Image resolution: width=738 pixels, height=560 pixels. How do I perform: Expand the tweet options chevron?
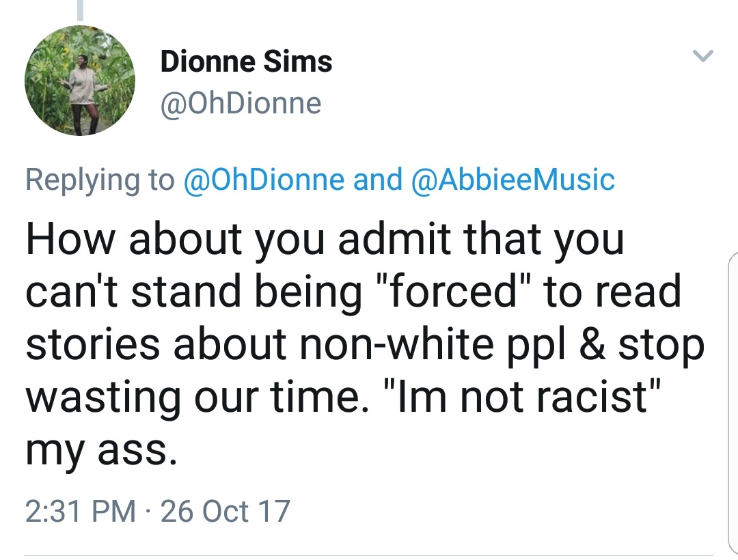pos(703,56)
